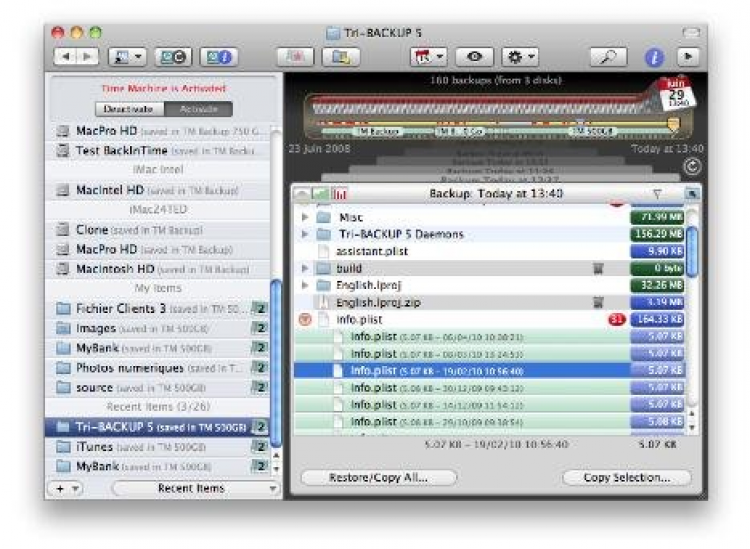Click the blue round info icon

pyautogui.click(x=654, y=57)
